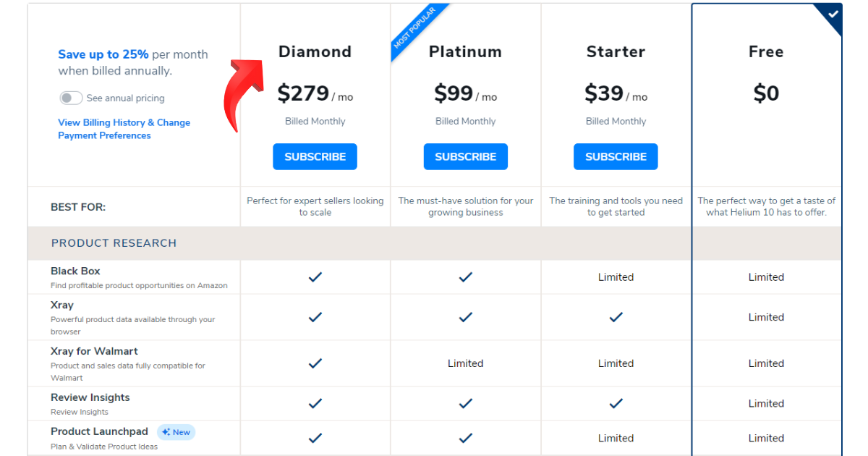Click the Product Research section header
868x456 pixels.
click(x=114, y=243)
